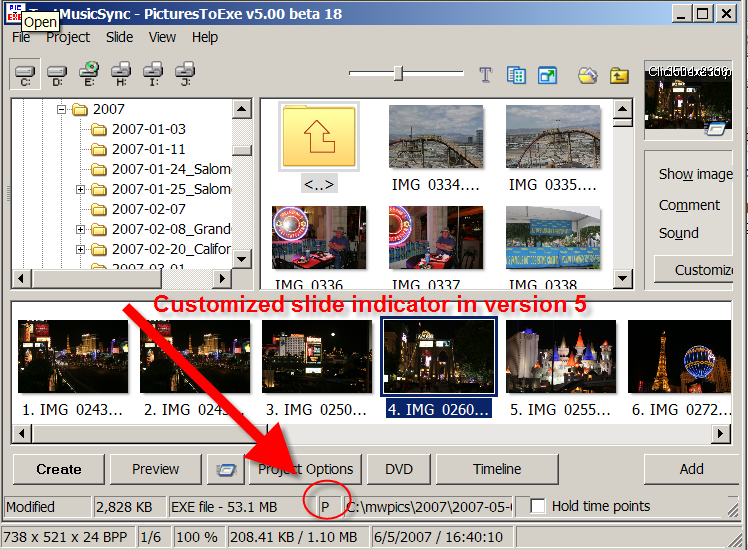Click slide list scroll right arrow
This screenshot has height=550, width=748.
tap(721, 434)
